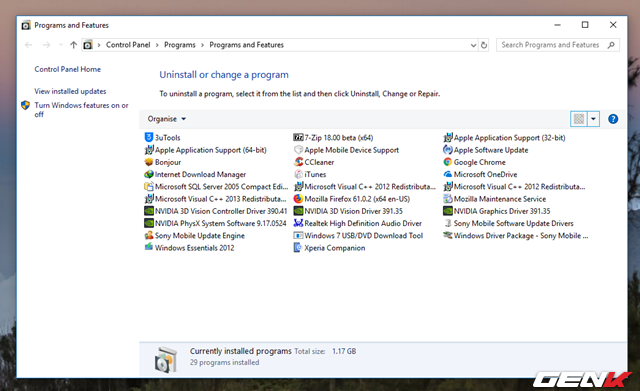The image size is (640, 391).
Task: Click Programs and Features breadcrumb
Action: click(x=247, y=45)
